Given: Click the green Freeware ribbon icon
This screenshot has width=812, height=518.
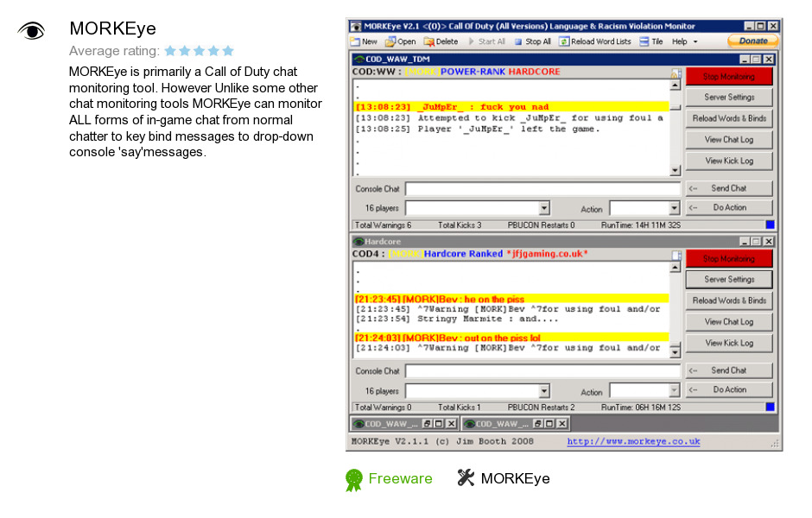Looking at the screenshot, I should [353, 480].
